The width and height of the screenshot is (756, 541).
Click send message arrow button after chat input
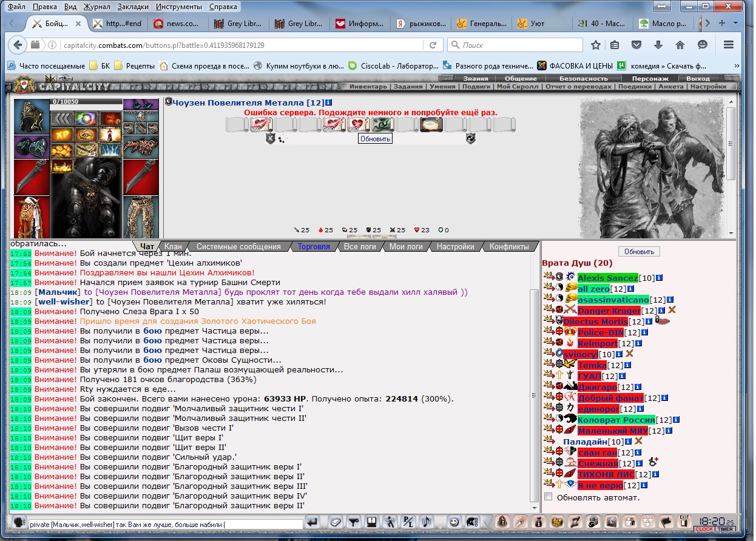[313, 522]
